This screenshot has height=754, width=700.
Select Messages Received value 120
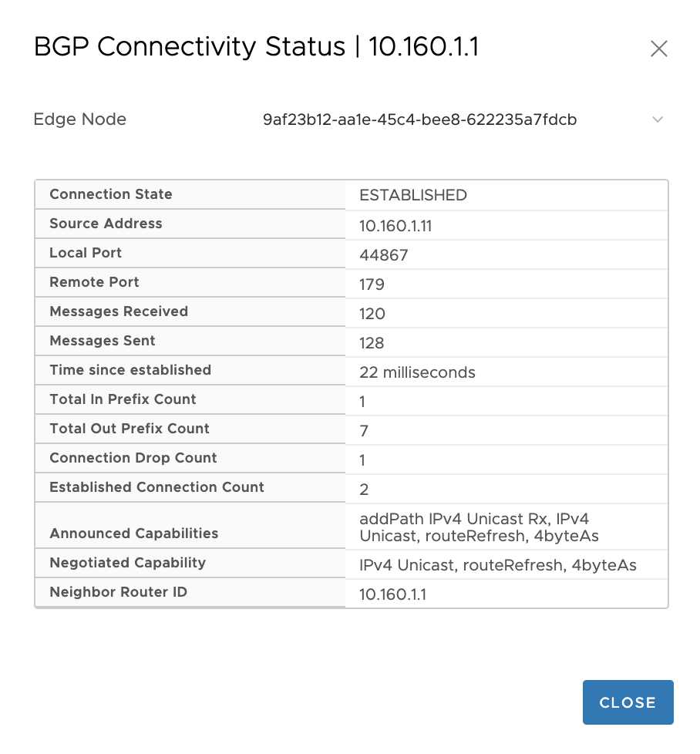[372, 314]
